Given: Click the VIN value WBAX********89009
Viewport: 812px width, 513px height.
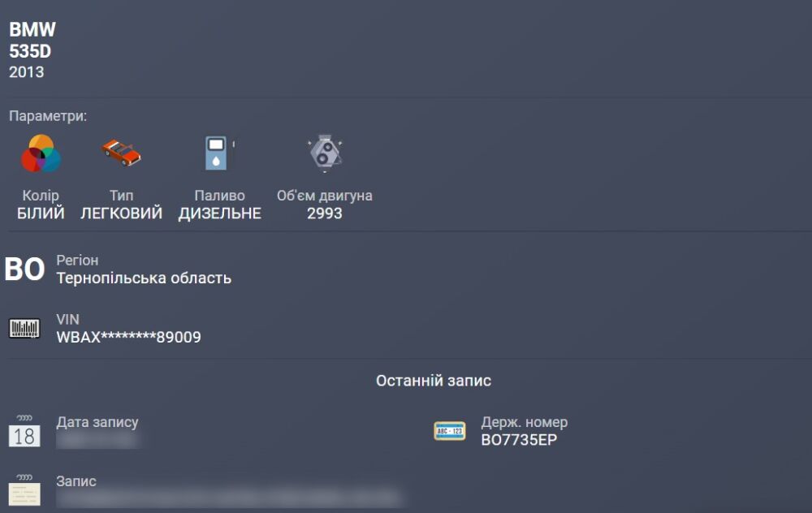Looking at the screenshot, I should (x=128, y=337).
